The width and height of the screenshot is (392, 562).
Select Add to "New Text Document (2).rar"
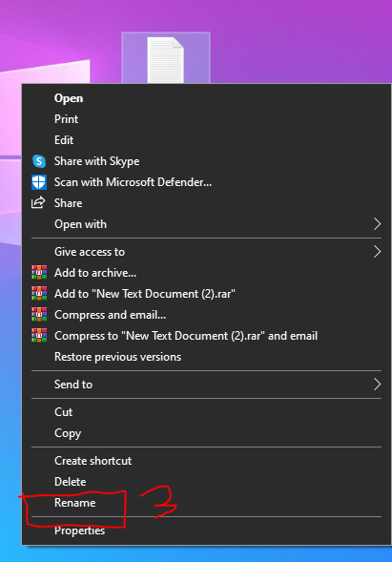[206, 294]
